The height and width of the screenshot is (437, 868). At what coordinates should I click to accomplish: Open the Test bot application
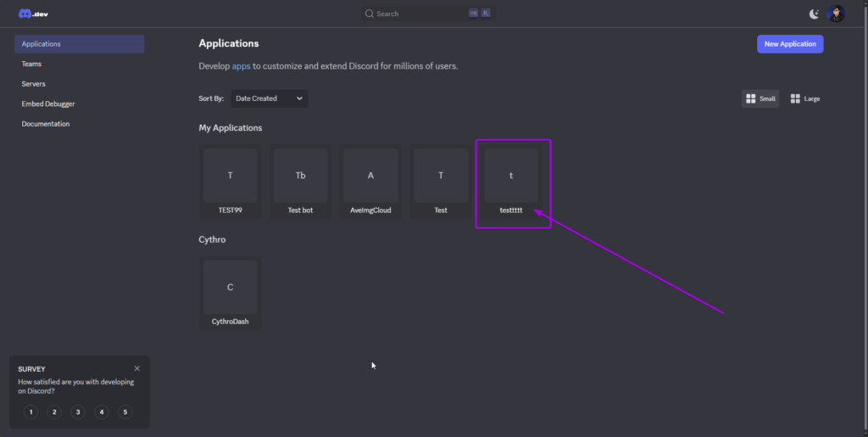(300, 181)
